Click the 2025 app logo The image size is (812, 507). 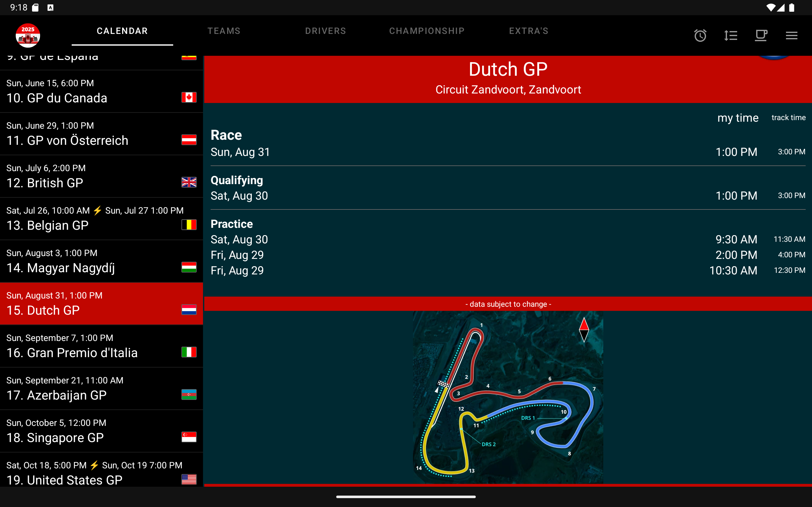pos(28,35)
